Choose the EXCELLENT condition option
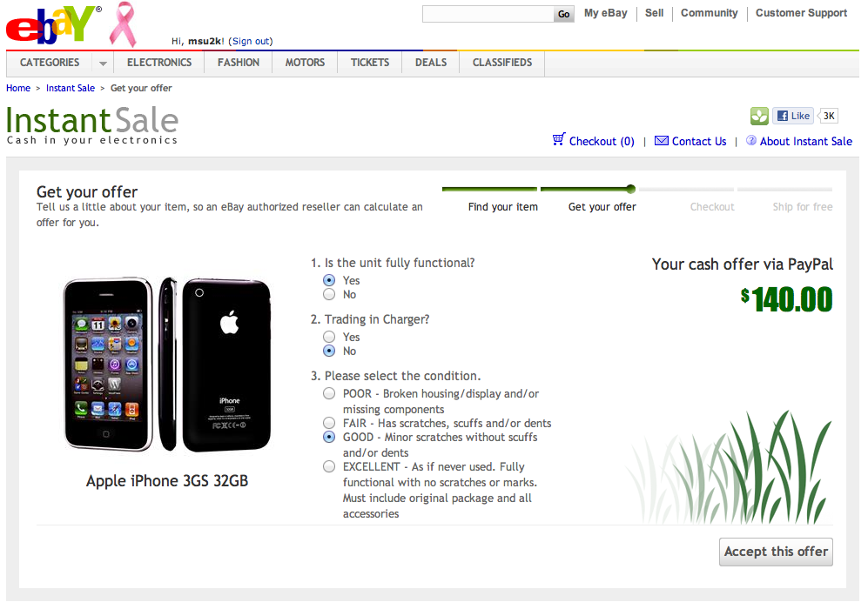The width and height of the screenshot is (868, 609). coord(329,466)
